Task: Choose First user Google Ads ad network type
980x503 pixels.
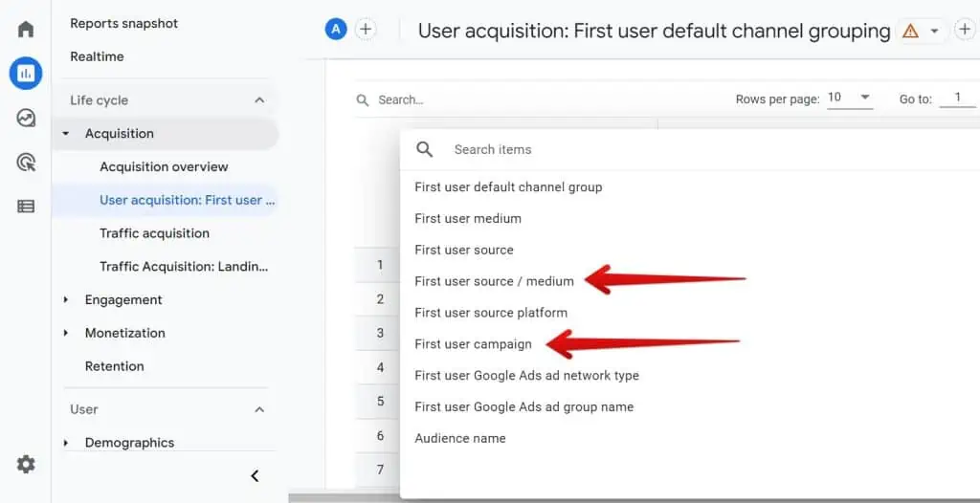Action: (x=527, y=376)
